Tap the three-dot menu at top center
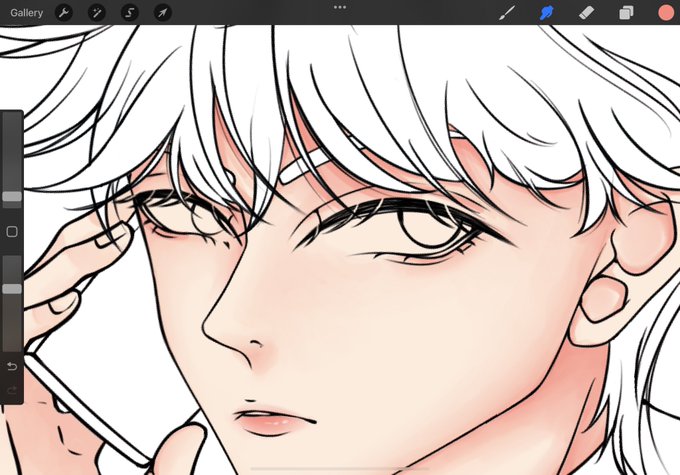The width and height of the screenshot is (680, 475). 340,7
